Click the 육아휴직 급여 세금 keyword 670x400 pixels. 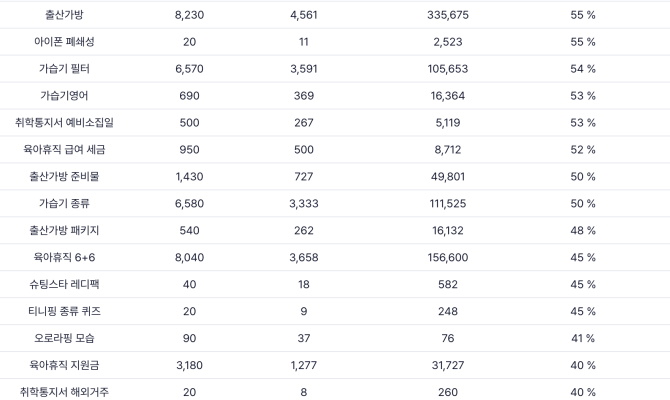point(66,150)
